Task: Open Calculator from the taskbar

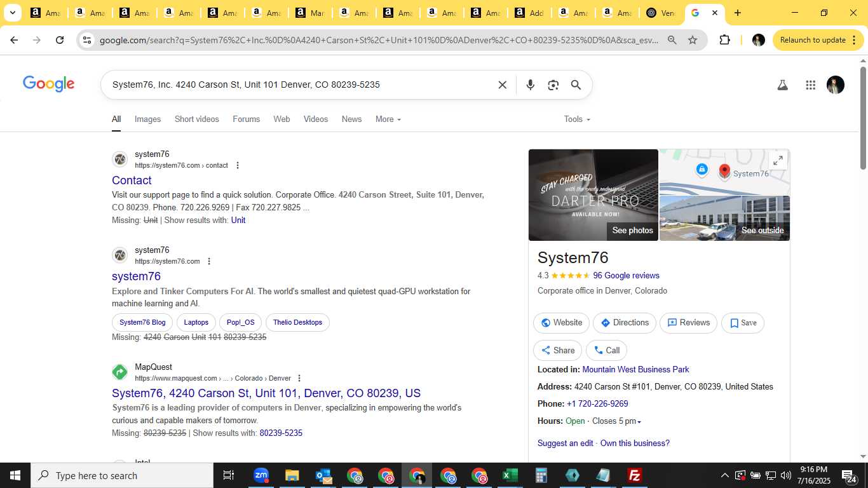Action: coord(541,475)
